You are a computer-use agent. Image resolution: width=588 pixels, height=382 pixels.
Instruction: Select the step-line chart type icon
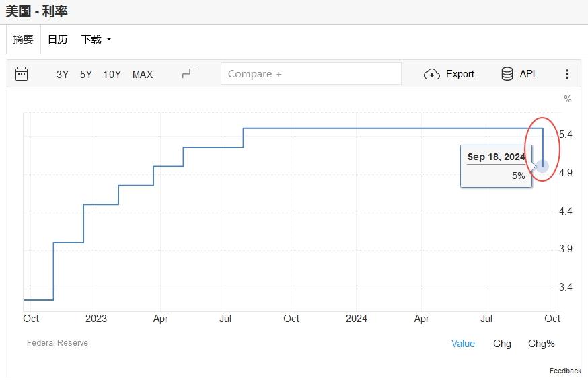point(190,73)
